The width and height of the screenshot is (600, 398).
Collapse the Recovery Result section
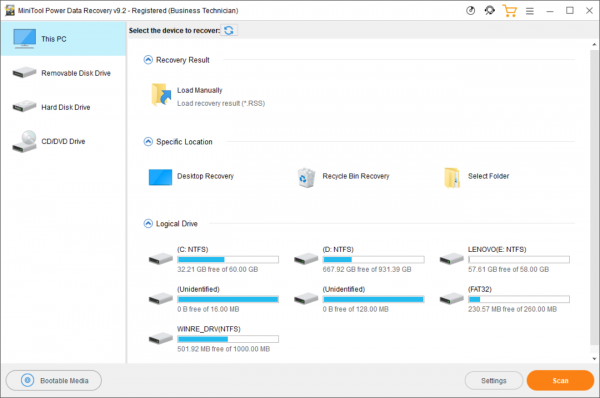click(x=148, y=60)
